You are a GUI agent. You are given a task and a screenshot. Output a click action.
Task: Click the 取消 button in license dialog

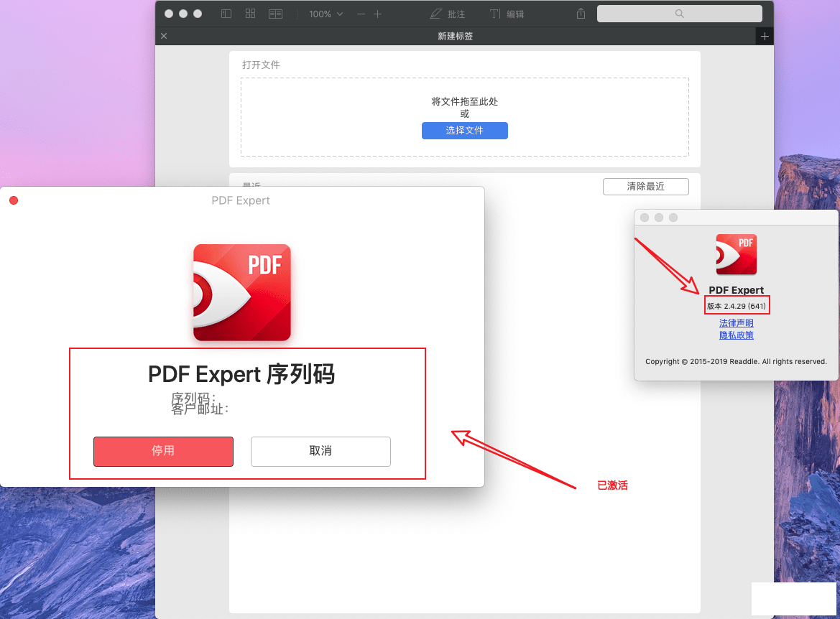(x=320, y=452)
